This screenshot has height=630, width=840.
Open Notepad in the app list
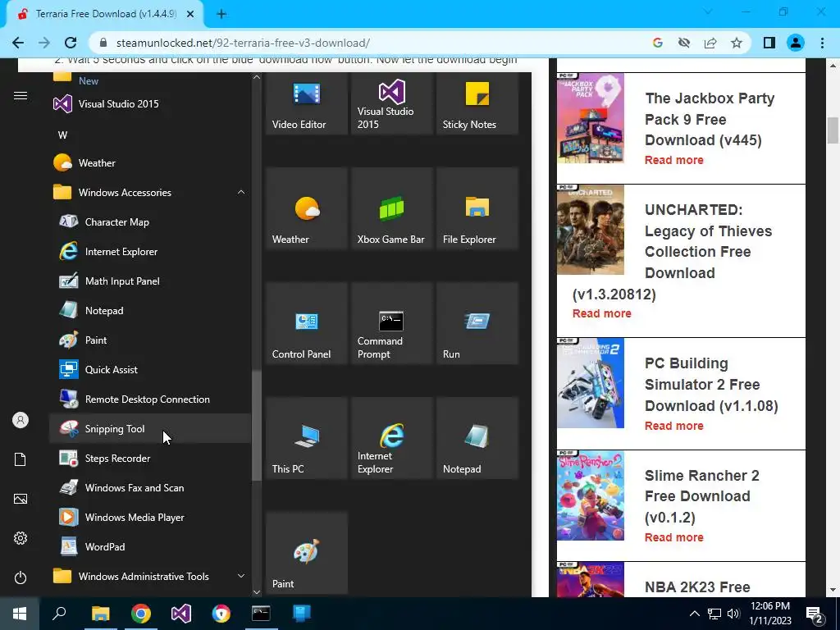(150, 310)
